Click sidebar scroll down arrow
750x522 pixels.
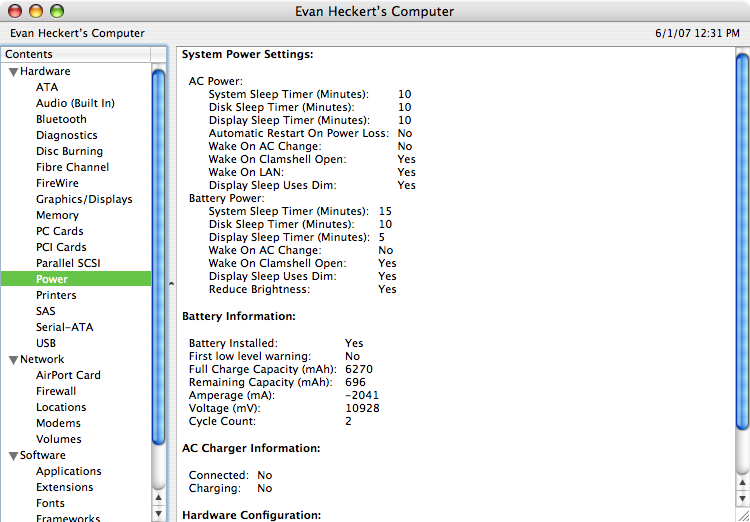[x=158, y=513]
